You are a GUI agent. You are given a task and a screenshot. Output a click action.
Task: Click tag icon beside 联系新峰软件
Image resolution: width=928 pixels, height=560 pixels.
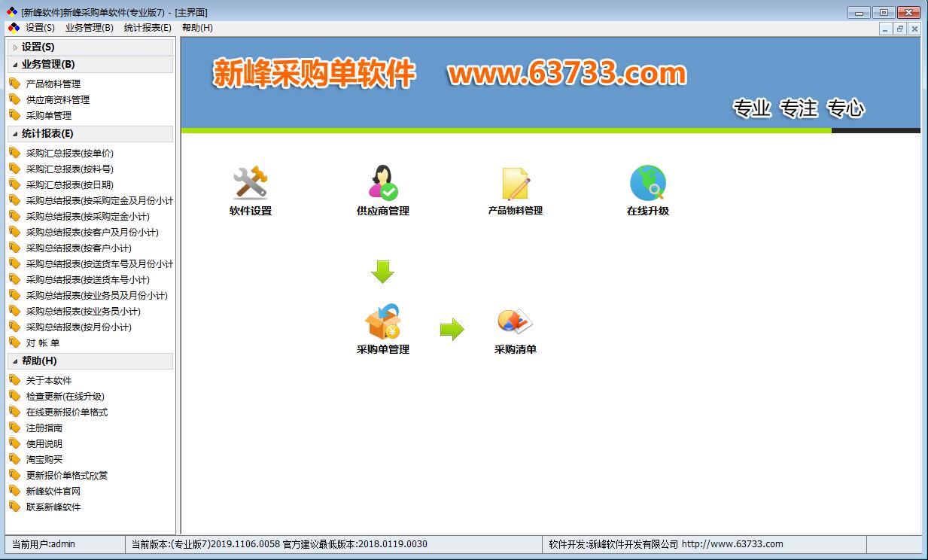(x=14, y=507)
